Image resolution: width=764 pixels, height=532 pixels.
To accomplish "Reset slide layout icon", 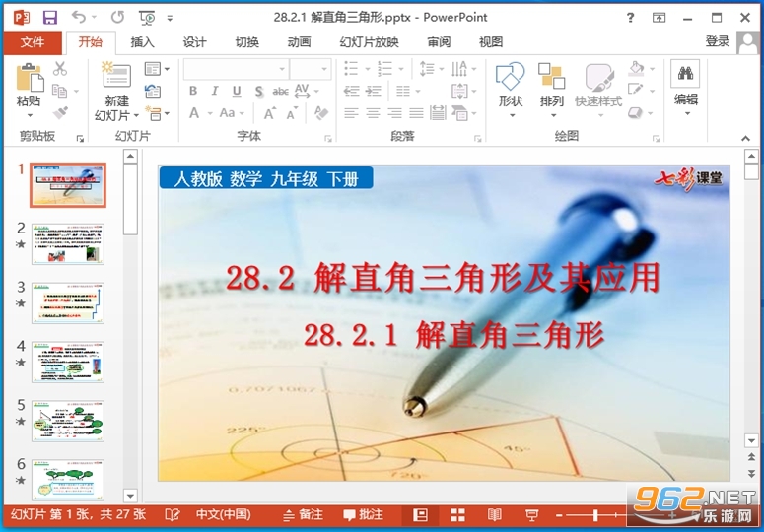I will [x=153, y=91].
